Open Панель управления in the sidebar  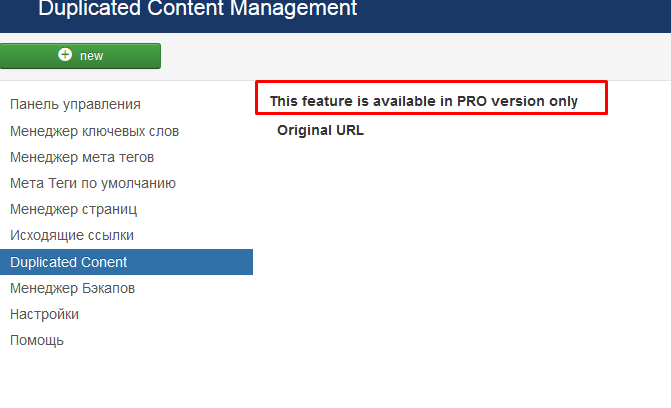tap(75, 104)
